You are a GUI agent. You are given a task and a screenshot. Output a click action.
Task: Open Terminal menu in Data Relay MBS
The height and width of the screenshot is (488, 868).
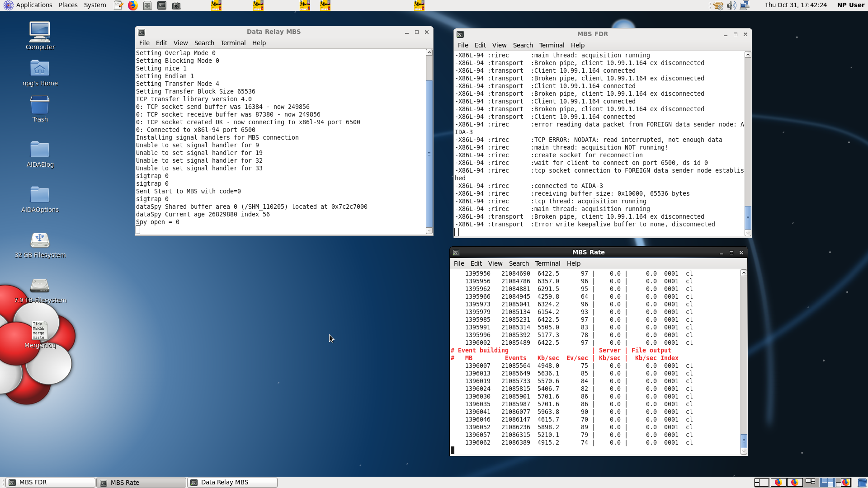point(233,43)
